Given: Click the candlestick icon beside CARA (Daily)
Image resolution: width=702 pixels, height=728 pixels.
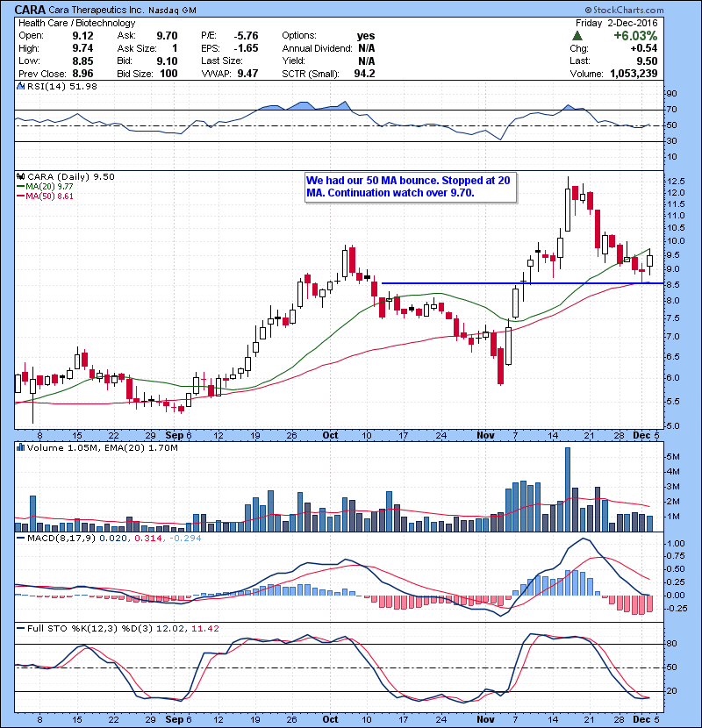Looking at the screenshot, I should click(20, 177).
